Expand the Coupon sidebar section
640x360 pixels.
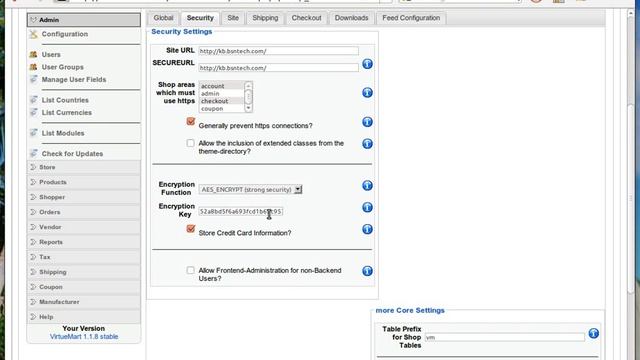click(x=84, y=287)
